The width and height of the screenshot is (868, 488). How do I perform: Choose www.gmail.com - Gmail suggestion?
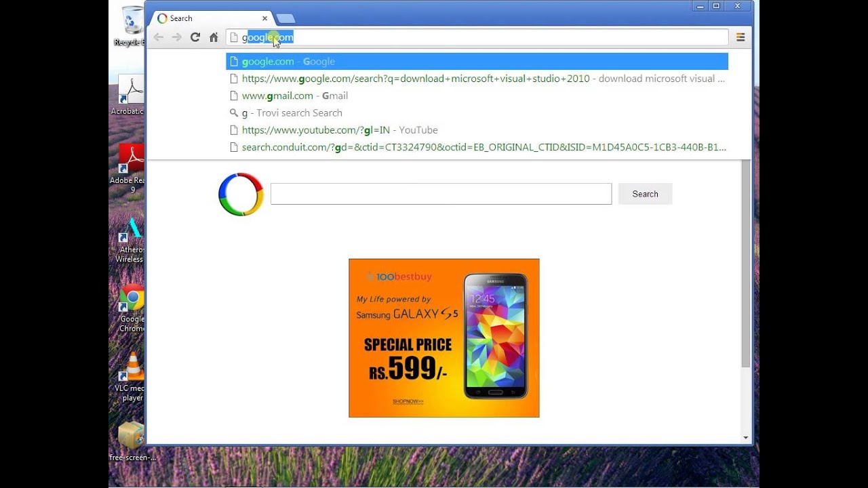[x=477, y=96]
